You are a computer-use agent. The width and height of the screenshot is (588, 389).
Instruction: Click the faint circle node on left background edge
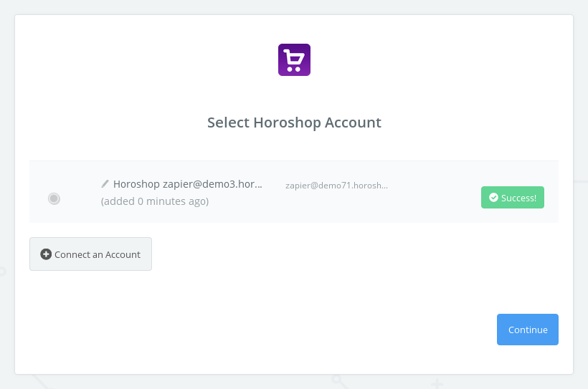2,272
